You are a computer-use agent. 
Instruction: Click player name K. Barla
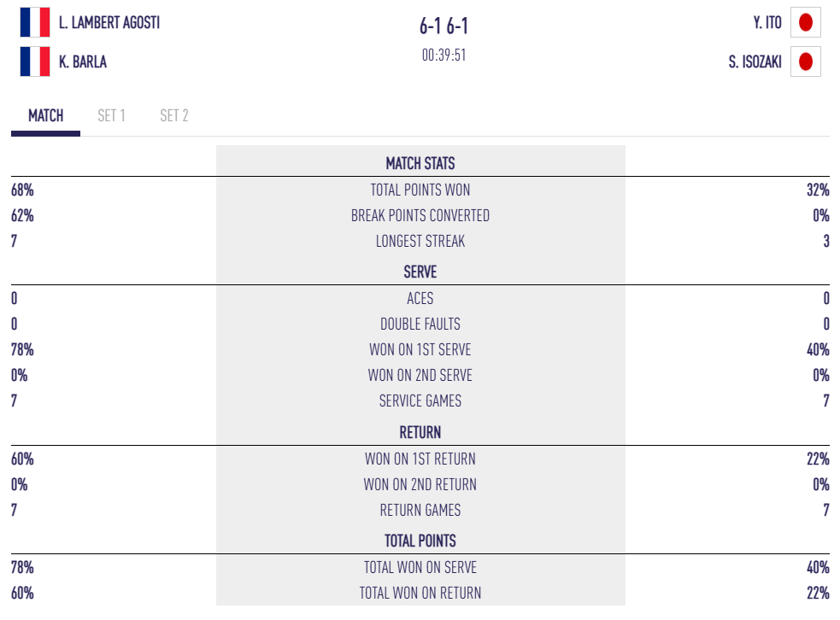[x=83, y=61]
